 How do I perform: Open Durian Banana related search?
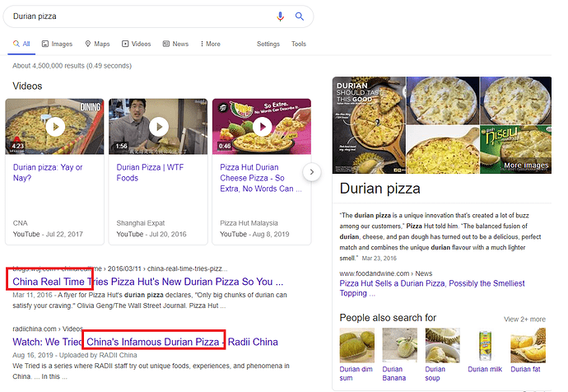pyautogui.click(x=399, y=355)
